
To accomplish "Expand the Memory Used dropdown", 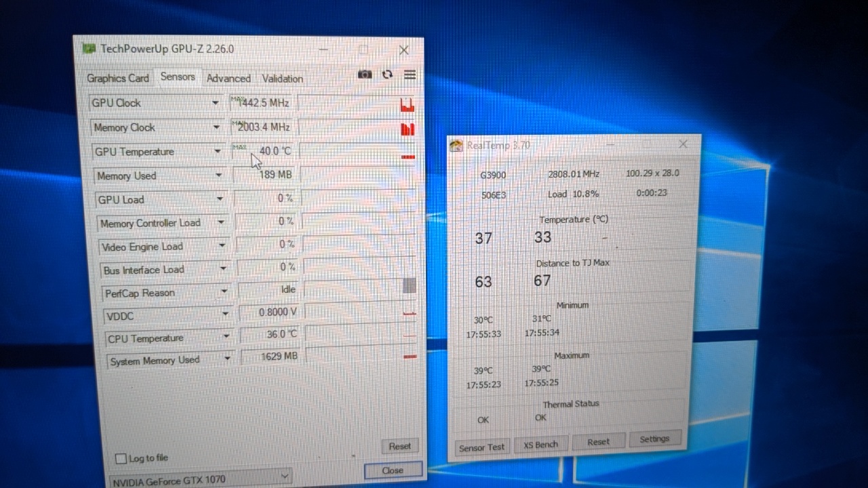I will coord(218,176).
